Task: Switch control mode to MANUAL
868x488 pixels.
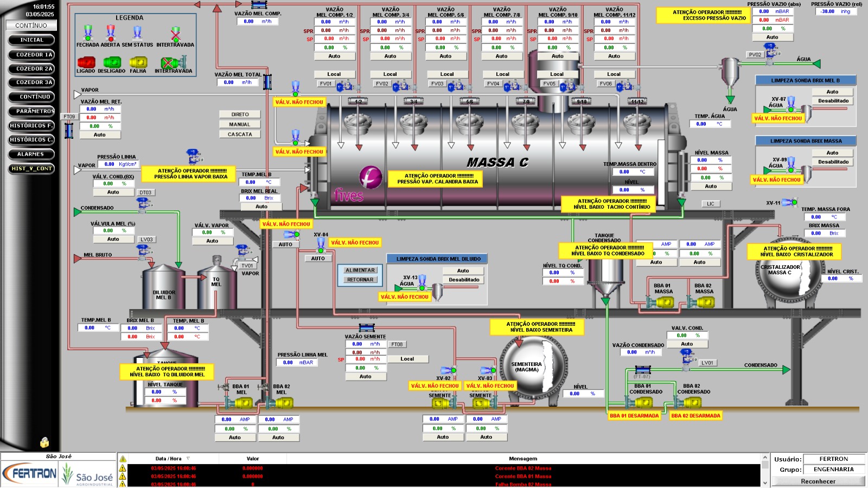Action: pyautogui.click(x=240, y=124)
